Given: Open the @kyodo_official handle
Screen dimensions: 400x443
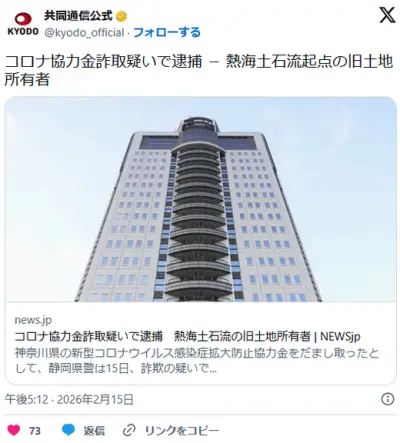Looking at the screenshot, I should click(84, 33).
